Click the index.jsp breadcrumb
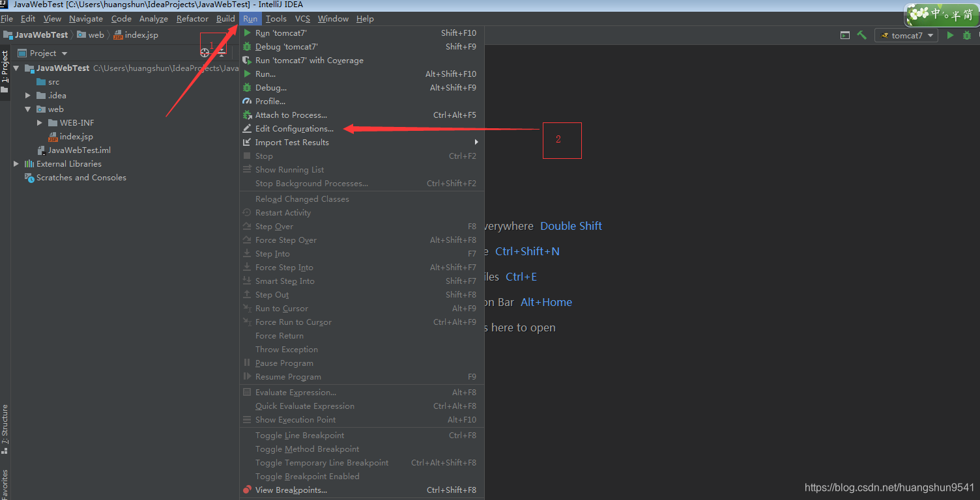Screen dimensions: 980x500 pos(136,35)
